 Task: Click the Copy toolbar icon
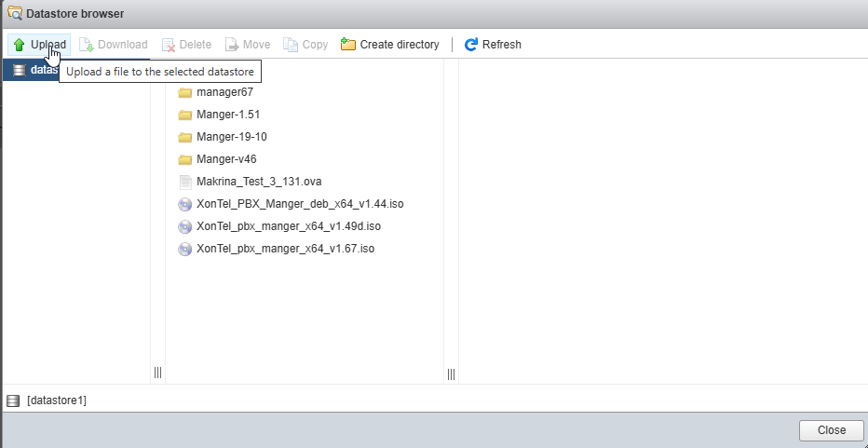[291, 45]
